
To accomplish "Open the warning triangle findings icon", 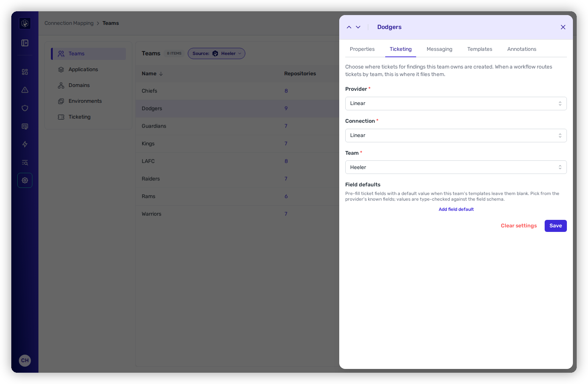I will click(25, 90).
